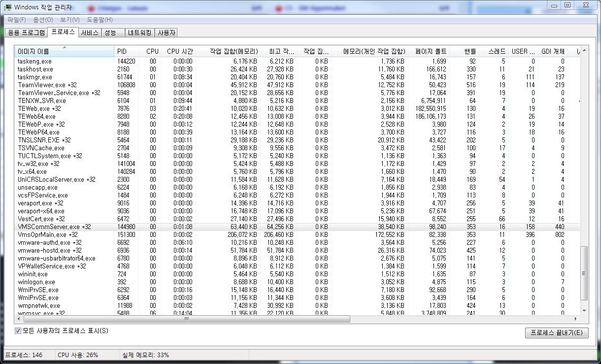Select the taskhost.exe process
Viewport: 601px width, 364px height.
[298, 69]
